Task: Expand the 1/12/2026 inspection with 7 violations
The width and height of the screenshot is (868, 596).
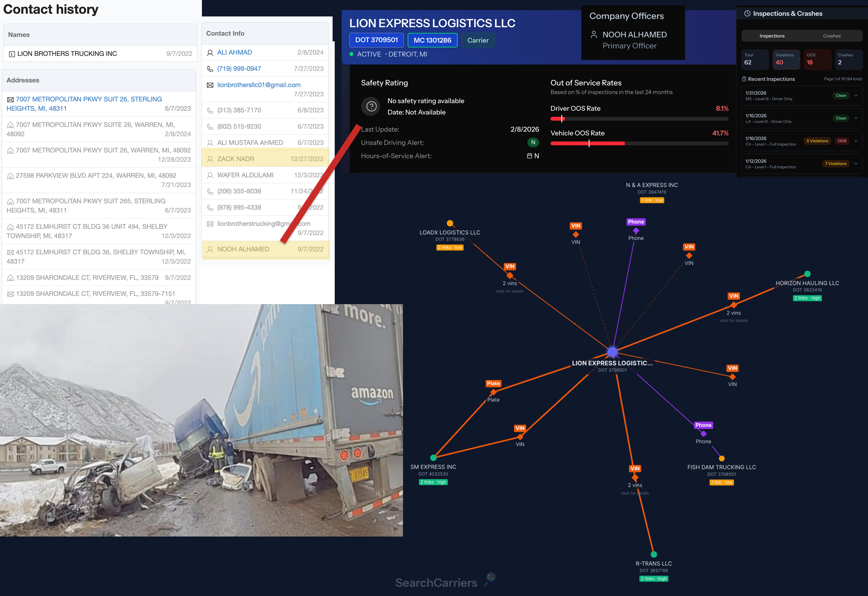Action: click(x=856, y=164)
